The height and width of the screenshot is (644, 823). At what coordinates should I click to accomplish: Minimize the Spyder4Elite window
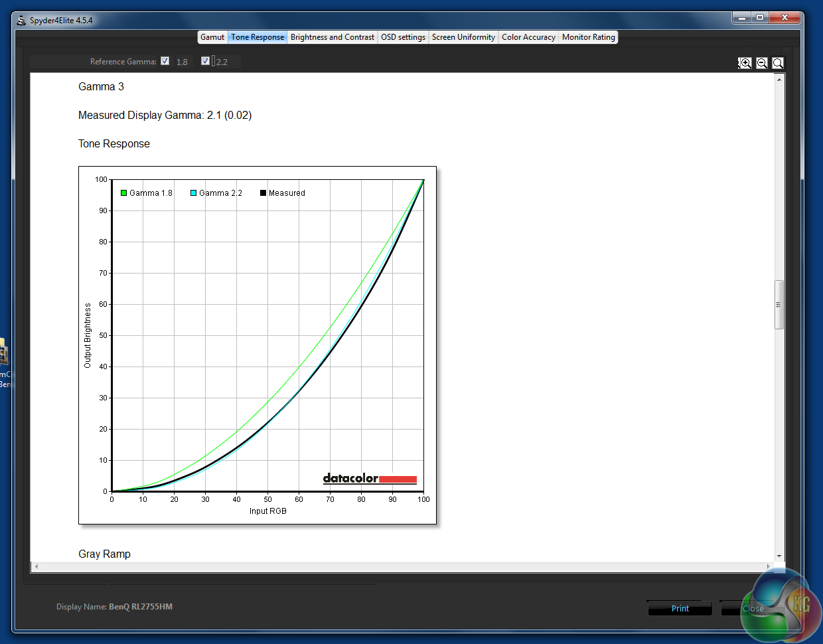coord(742,17)
